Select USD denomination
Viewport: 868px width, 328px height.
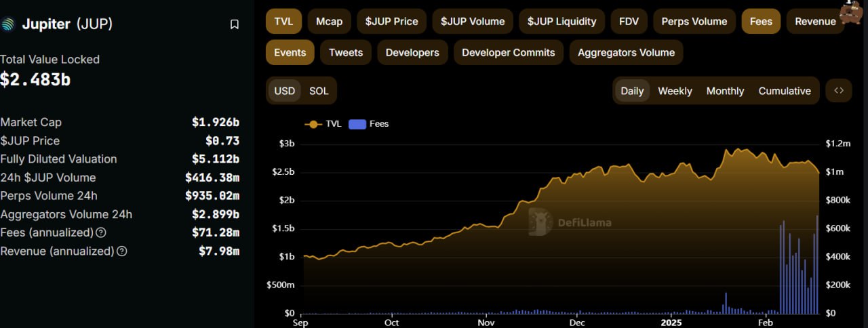285,91
